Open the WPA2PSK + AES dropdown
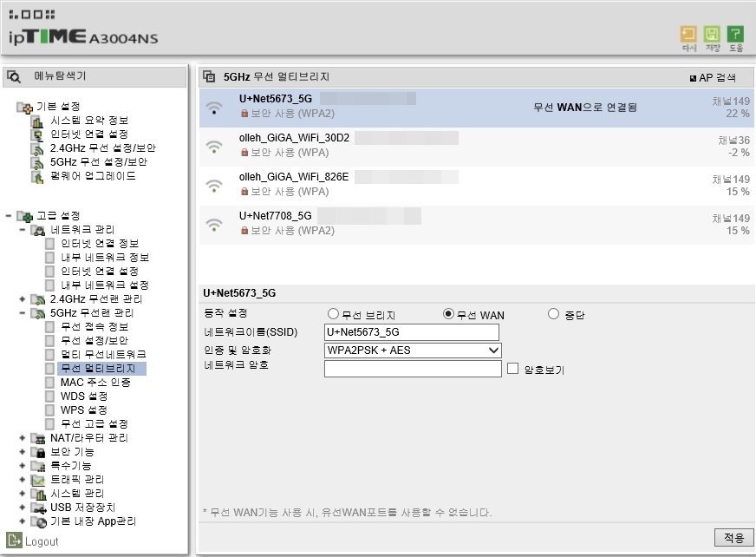Image resolution: width=756 pixels, height=557 pixels. point(413,351)
